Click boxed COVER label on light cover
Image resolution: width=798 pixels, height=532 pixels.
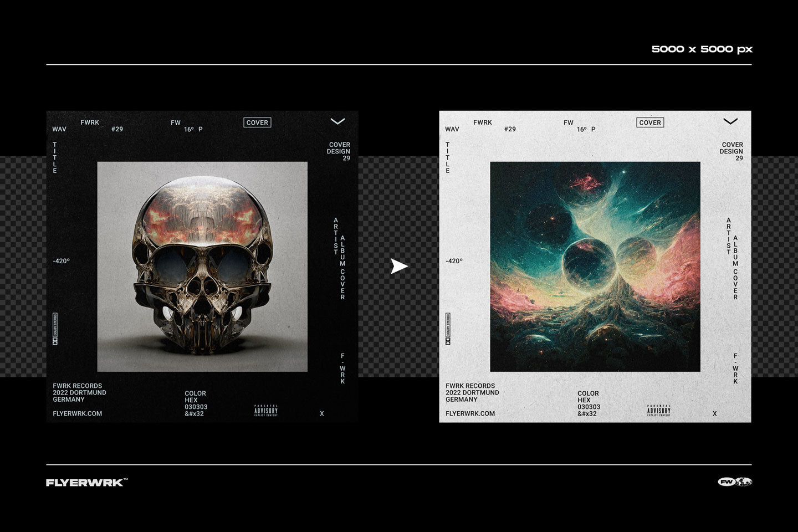click(x=650, y=122)
